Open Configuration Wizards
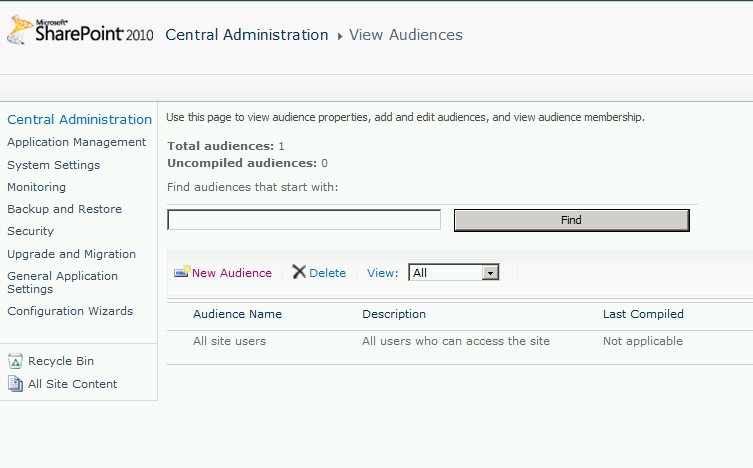The height and width of the screenshot is (468, 753). point(69,311)
